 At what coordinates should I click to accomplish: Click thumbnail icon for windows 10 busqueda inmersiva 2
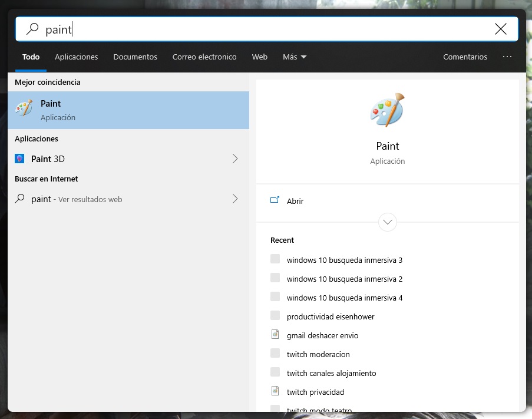point(275,278)
